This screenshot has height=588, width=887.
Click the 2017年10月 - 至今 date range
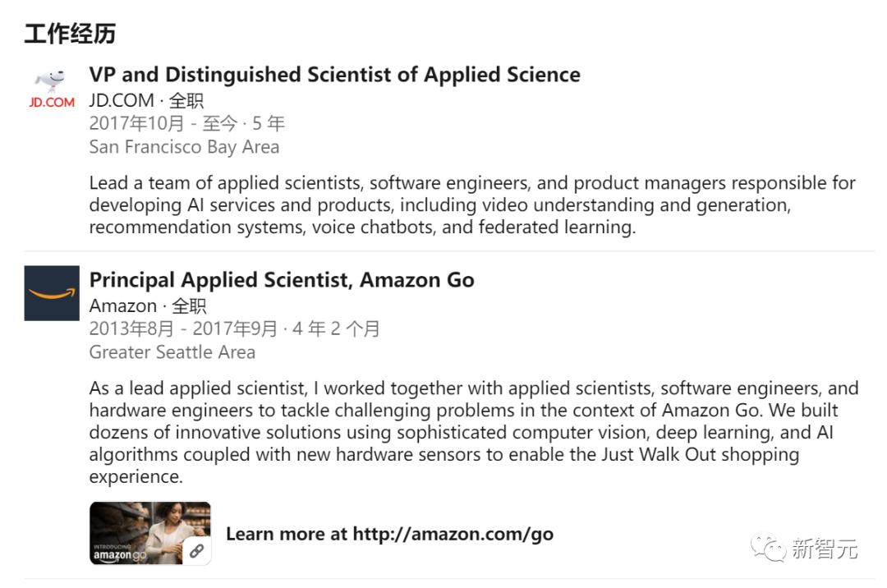(186, 124)
